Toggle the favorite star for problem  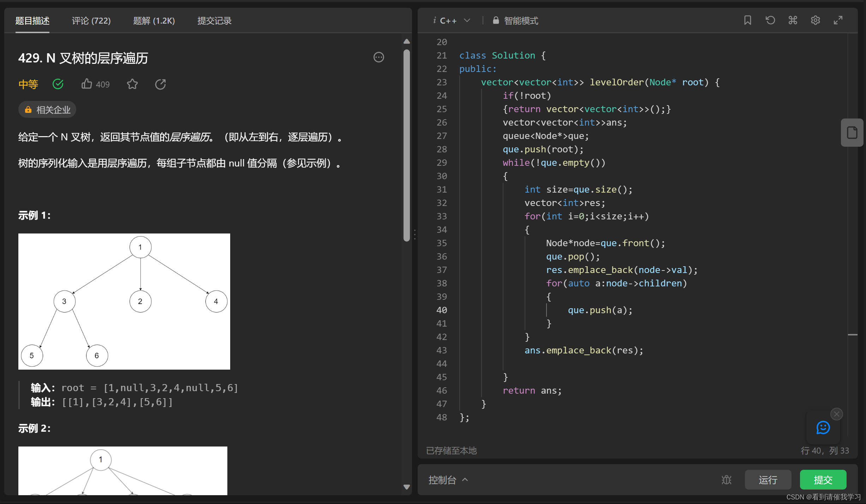click(132, 84)
